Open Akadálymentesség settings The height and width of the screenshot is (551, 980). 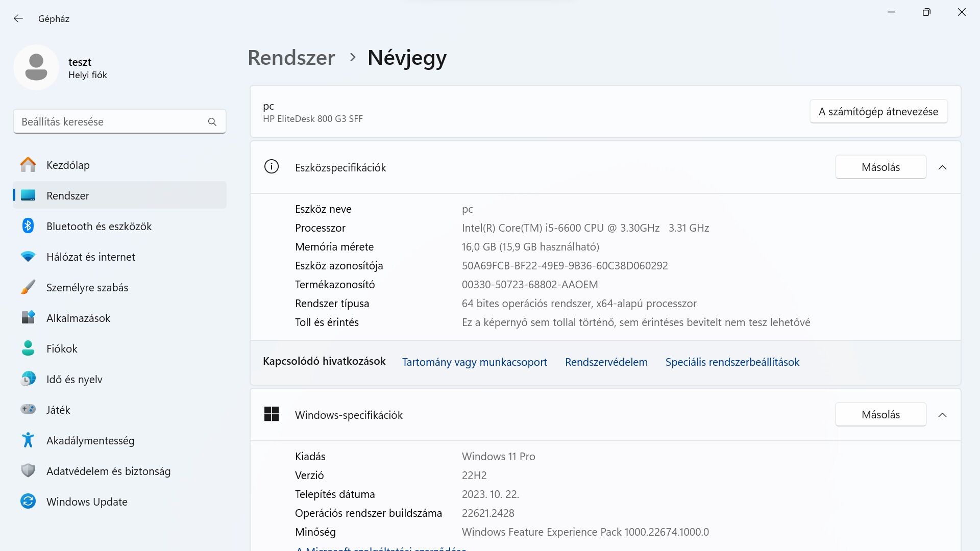[119, 440]
